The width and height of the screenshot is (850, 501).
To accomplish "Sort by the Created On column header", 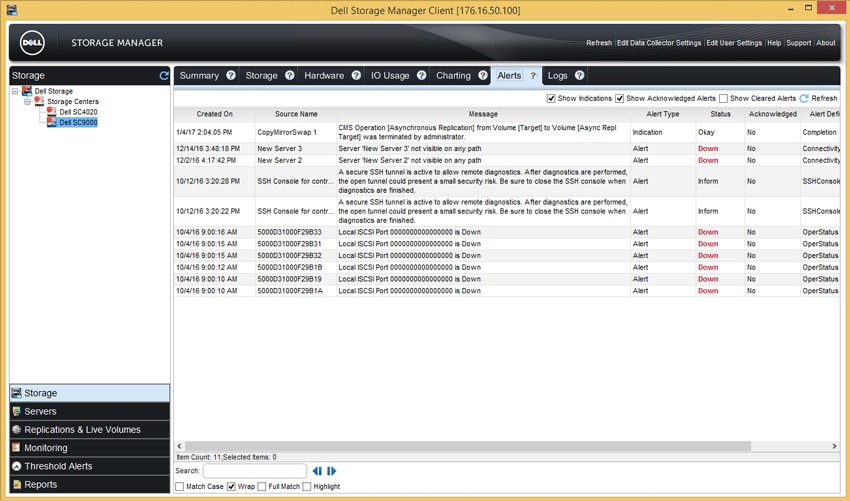I will (x=215, y=114).
